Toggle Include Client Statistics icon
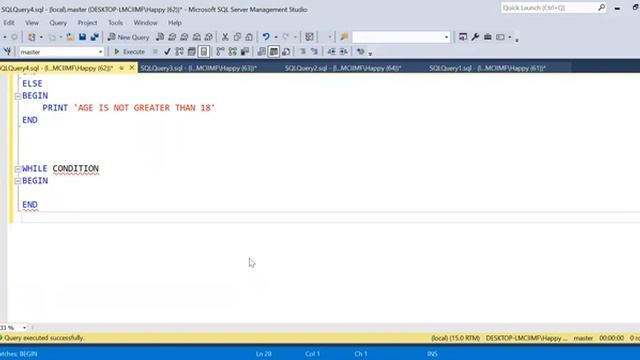This screenshot has width=640, height=360. tap(245, 52)
